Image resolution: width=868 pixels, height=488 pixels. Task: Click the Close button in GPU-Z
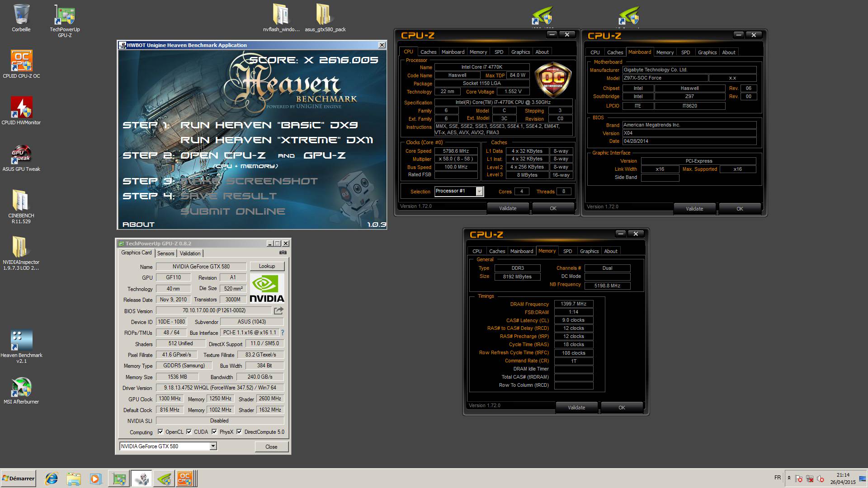(271, 446)
